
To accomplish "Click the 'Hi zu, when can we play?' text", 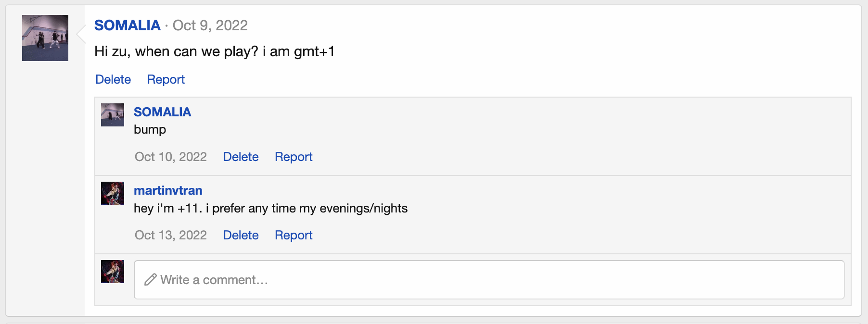I will pyautogui.click(x=214, y=51).
